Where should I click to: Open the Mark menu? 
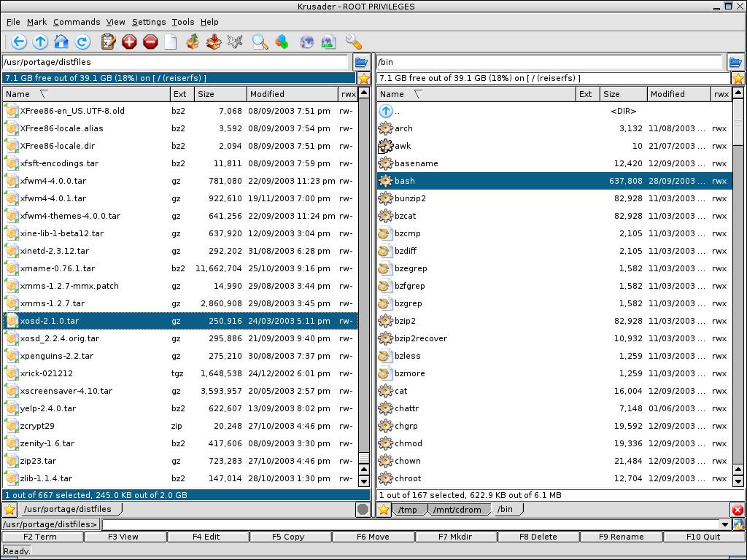click(x=36, y=22)
